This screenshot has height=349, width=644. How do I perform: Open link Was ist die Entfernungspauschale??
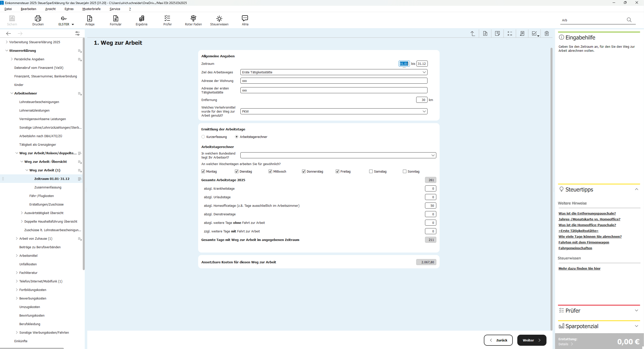coord(587,213)
